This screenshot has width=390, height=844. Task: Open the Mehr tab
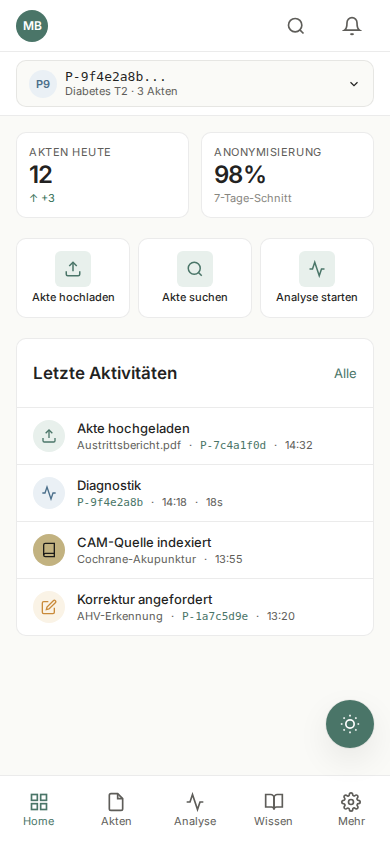[351, 810]
